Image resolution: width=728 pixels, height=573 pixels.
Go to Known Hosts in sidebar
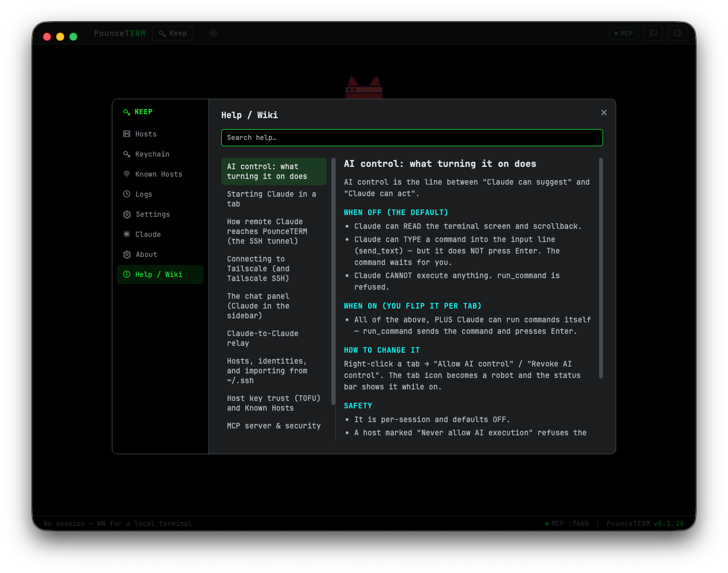pos(160,174)
